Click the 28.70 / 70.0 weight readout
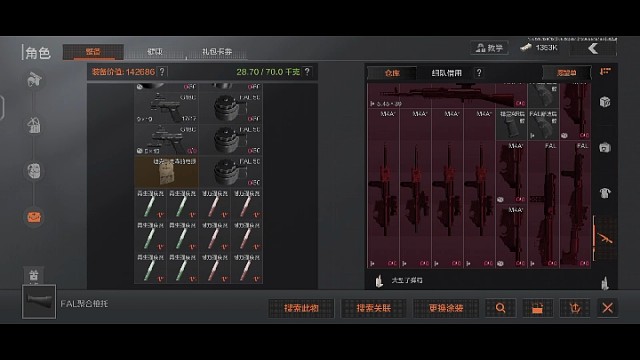The image size is (640, 360). 268,72
